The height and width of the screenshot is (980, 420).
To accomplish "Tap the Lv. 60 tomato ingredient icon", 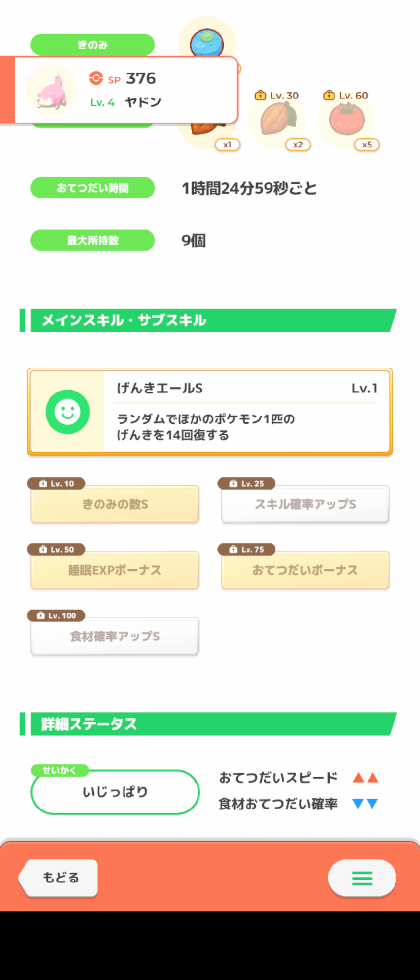I will click(346, 120).
